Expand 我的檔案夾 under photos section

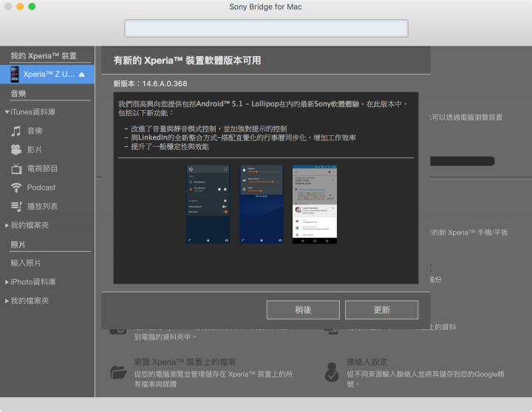(7, 301)
